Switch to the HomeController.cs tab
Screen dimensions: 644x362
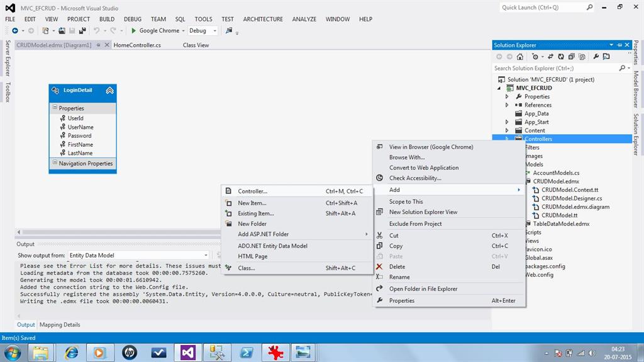[x=137, y=45]
